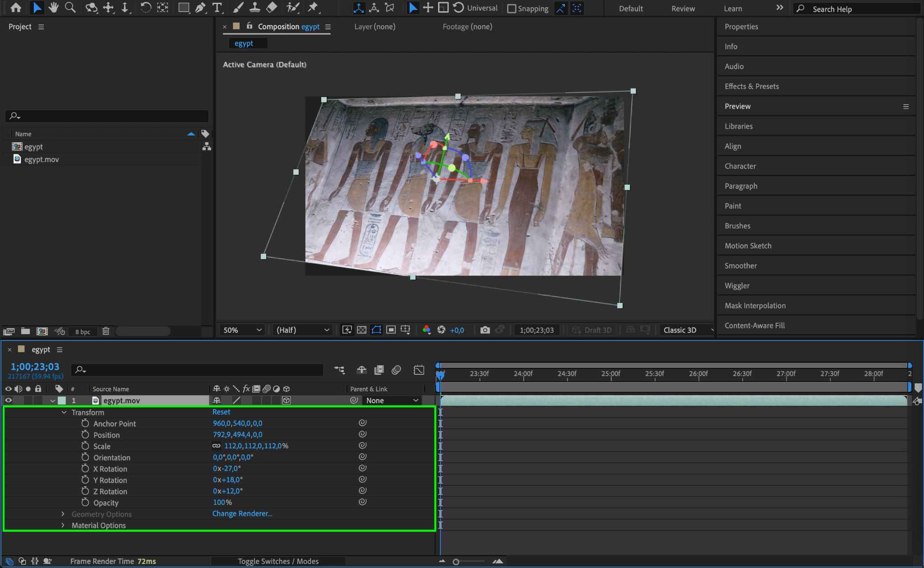Select the Hand tool
This screenshot has height=568, width=924.
[x=54, y=8]
